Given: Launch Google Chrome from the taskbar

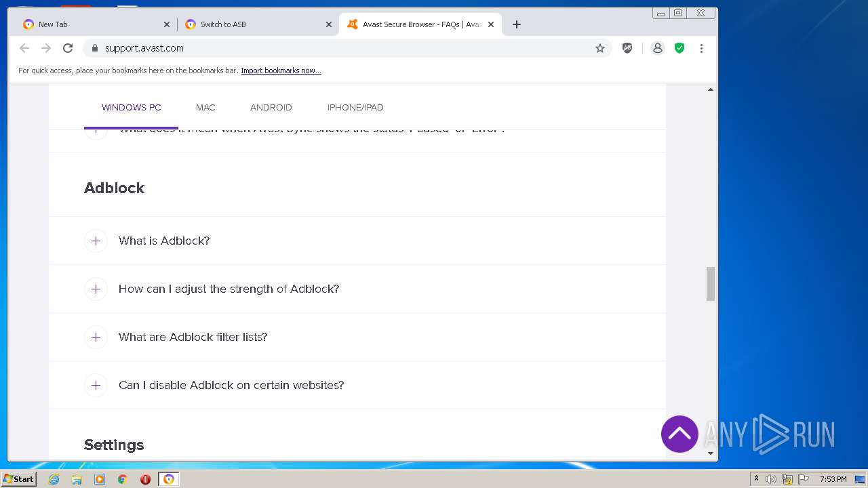Looking at the screenshot, I should click(x=122, y=479).
